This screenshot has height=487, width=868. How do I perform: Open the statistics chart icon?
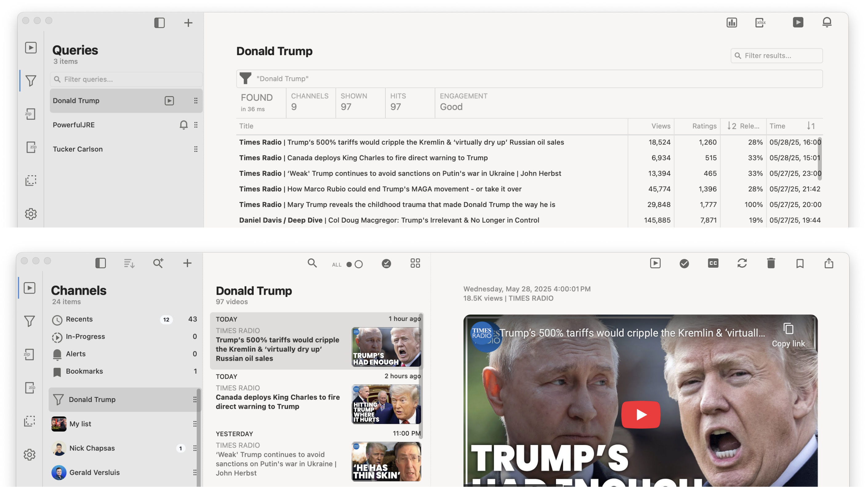point(732,22)
